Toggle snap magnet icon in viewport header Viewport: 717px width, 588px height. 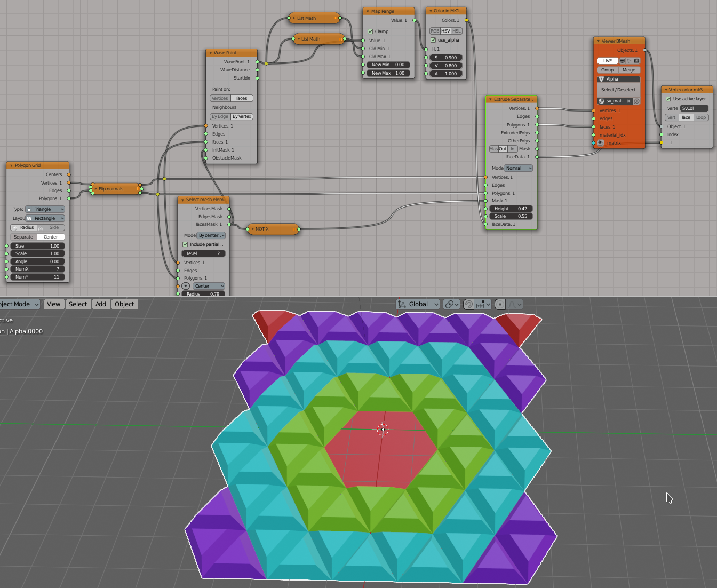tap(468, 304)
